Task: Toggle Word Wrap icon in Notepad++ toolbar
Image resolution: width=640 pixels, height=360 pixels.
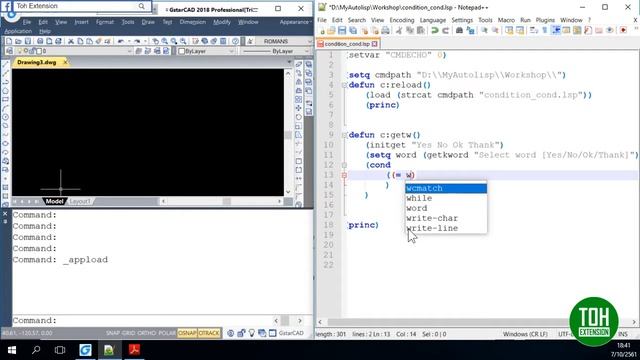Action: (534, 30)
